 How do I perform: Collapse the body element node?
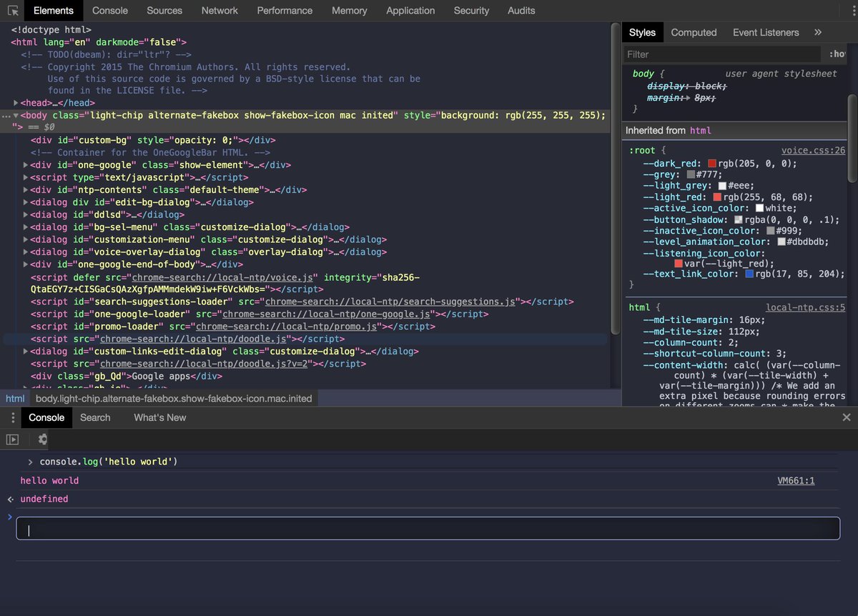[x=16, y=116]
